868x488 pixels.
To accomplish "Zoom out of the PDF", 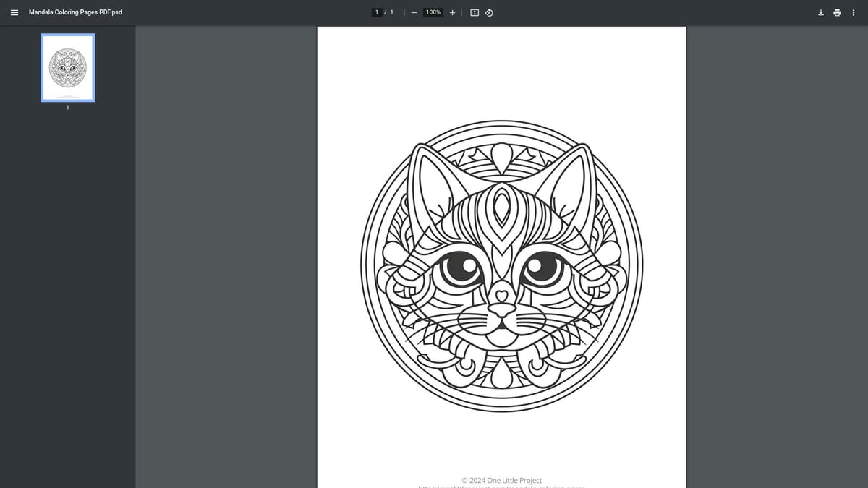I will [414, 12].
